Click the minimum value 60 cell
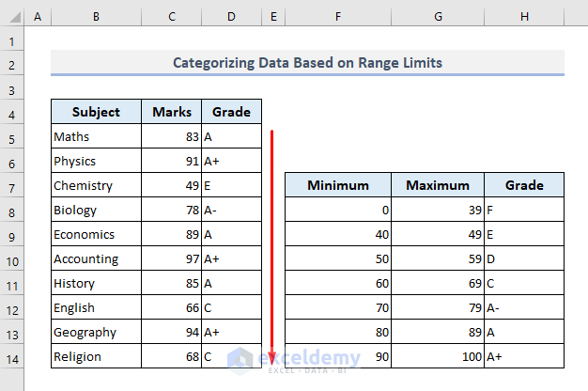 click(338, 283)
